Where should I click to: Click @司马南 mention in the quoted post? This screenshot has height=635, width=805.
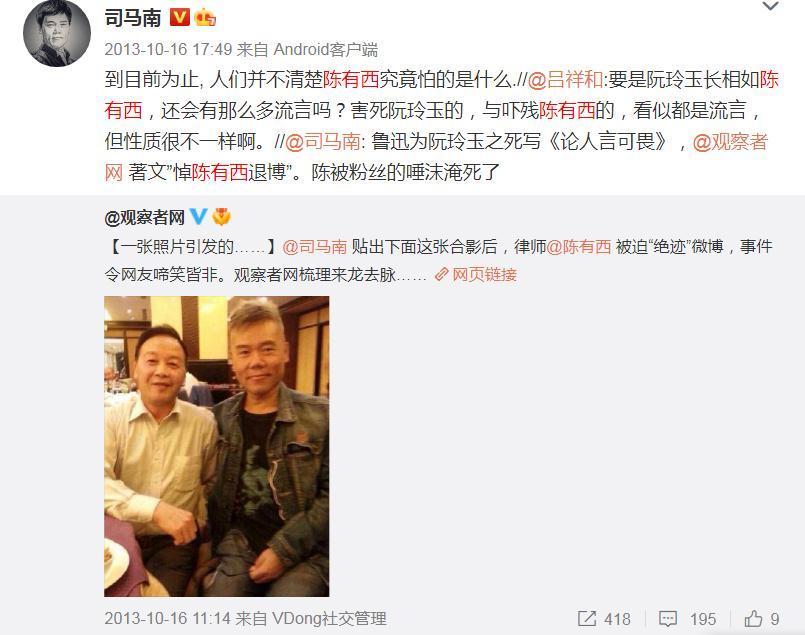point(315,247)
